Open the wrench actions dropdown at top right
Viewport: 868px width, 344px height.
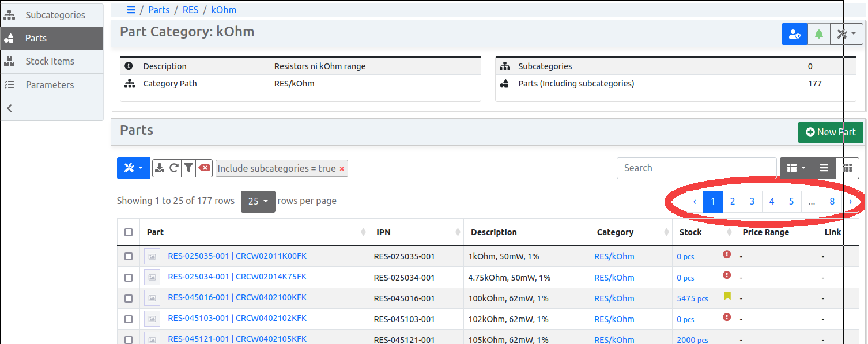[x=845, y=34]
